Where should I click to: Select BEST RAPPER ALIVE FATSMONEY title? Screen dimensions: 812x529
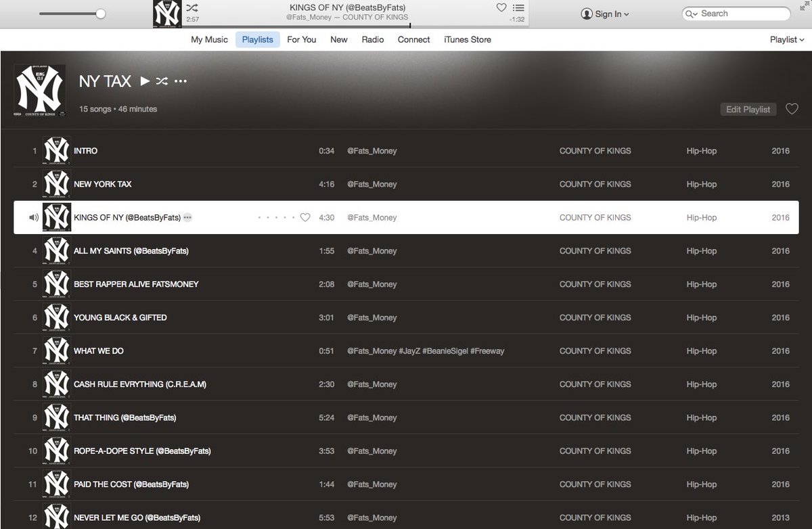coord(136,284)
